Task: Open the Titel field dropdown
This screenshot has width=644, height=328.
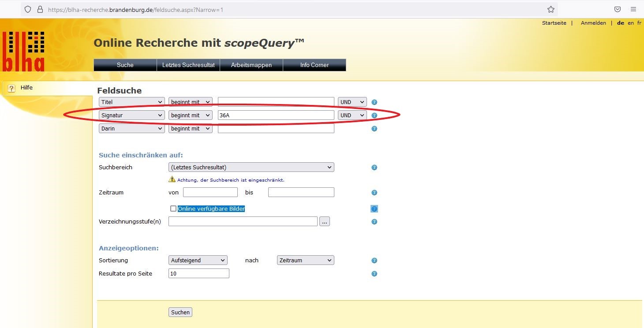Action: click(132, 102)
